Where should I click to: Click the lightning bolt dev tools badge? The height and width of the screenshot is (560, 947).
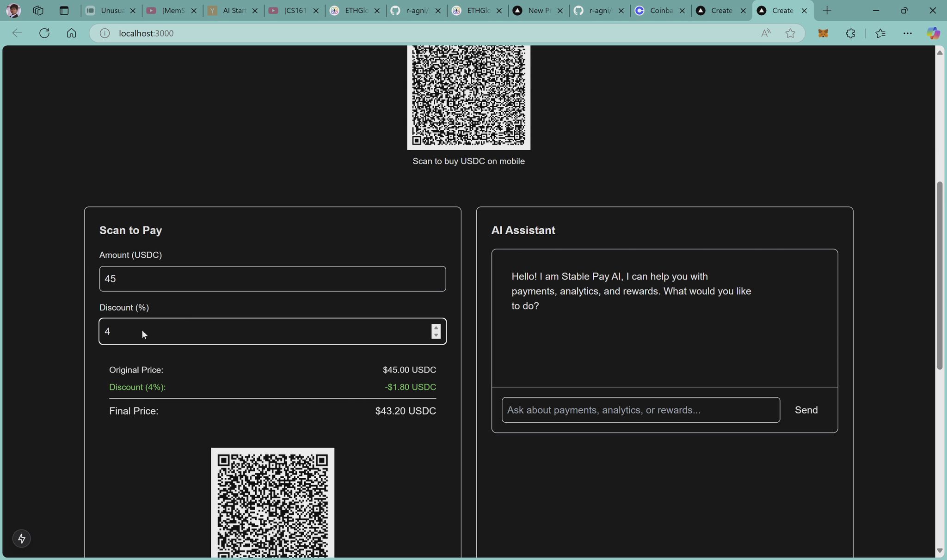(x=21, y=538)
